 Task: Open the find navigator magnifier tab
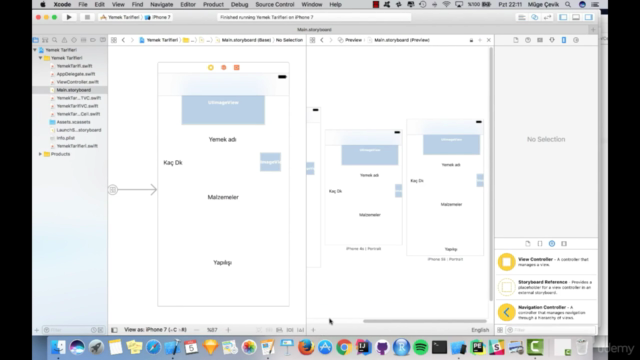point(55,40)
